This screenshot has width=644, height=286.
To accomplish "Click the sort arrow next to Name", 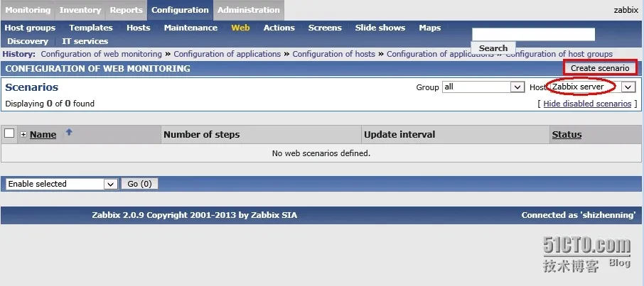I will (x=69, y=132).
